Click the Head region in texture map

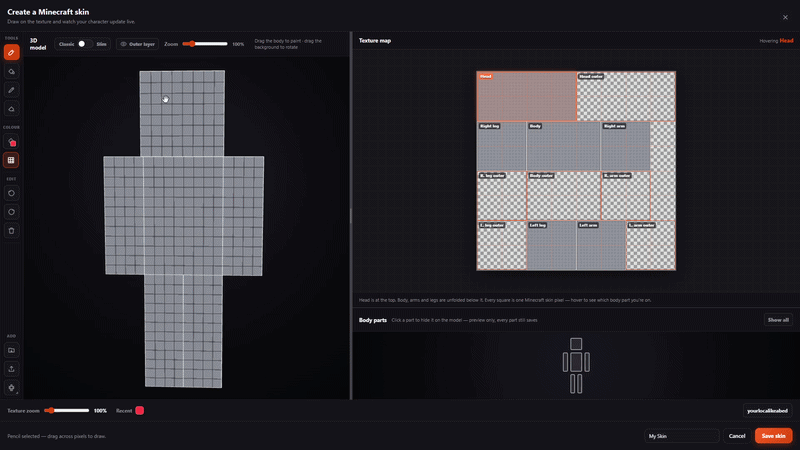(x=526, y=96)
